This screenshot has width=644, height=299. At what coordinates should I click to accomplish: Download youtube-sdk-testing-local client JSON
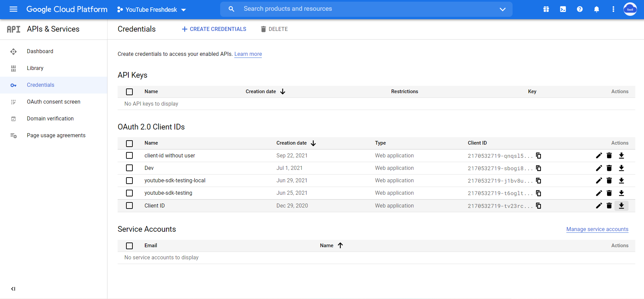coord(621,181)
